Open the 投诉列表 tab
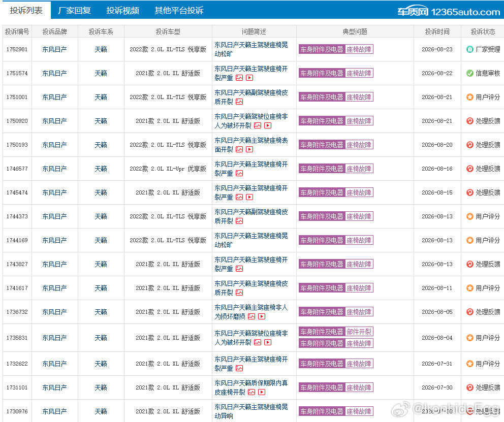This screenshot has width=504, height=422. (26, 10)
